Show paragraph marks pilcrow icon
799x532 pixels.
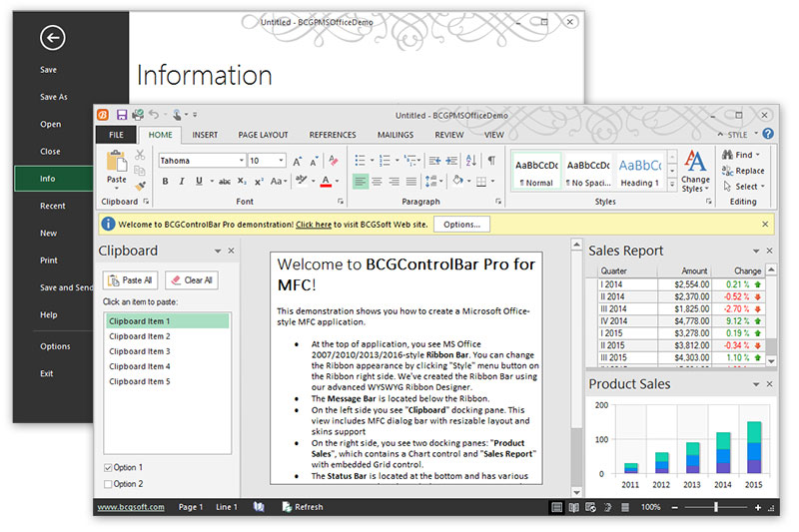(491, 161)
